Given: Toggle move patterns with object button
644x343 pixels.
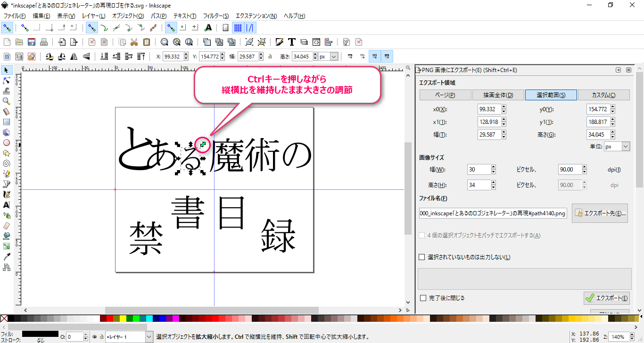Looking at the screenshot, I should [x=387, y=57].
